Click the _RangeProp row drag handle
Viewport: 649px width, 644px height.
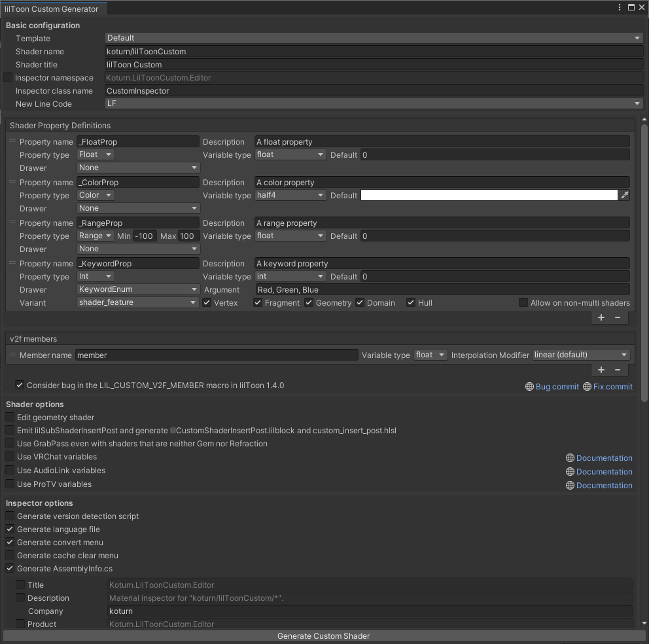tap(12, 223)
